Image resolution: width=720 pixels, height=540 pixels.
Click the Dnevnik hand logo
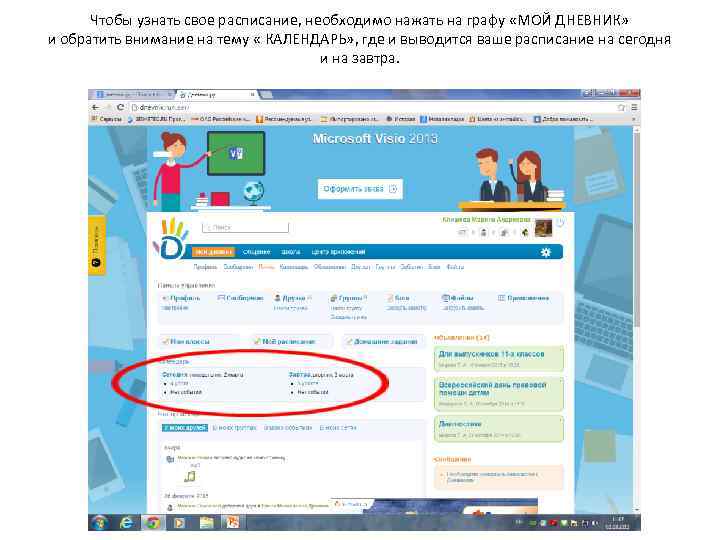point(171,239)
